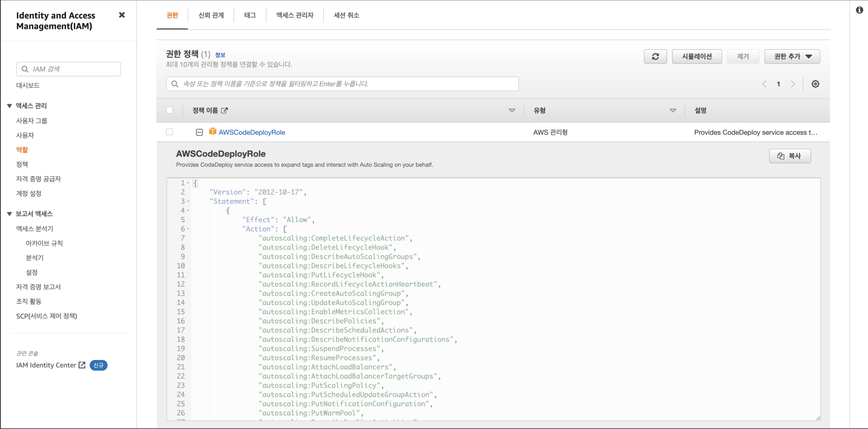This screenshot has width=868, height=429.
Task: Click the 제거 button
Action: (743, 57)
